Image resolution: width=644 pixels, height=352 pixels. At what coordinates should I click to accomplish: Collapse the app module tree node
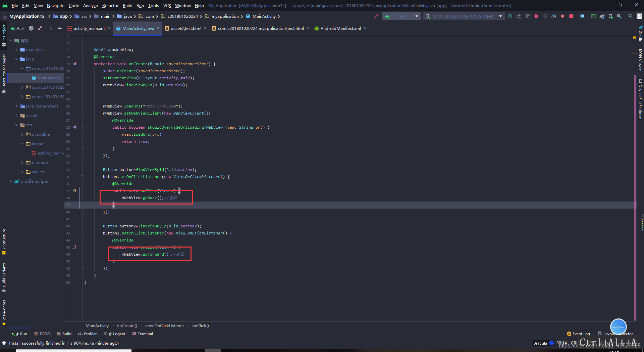point(11,40)
